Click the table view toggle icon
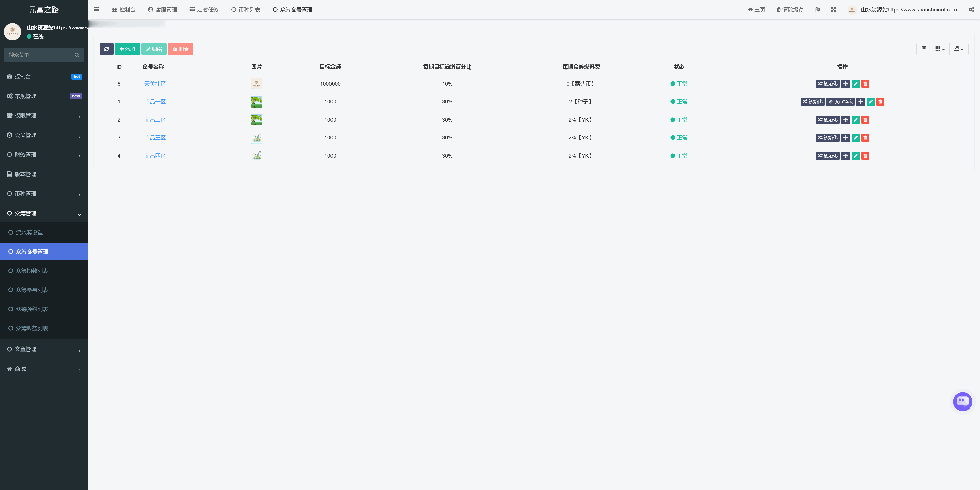980x490 pixels. click(924, 49)
